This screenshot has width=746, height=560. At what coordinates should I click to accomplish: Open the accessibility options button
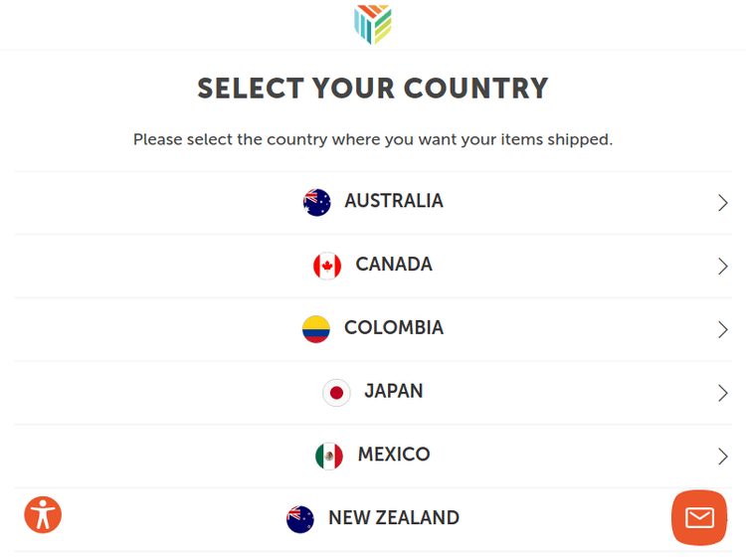43,514
